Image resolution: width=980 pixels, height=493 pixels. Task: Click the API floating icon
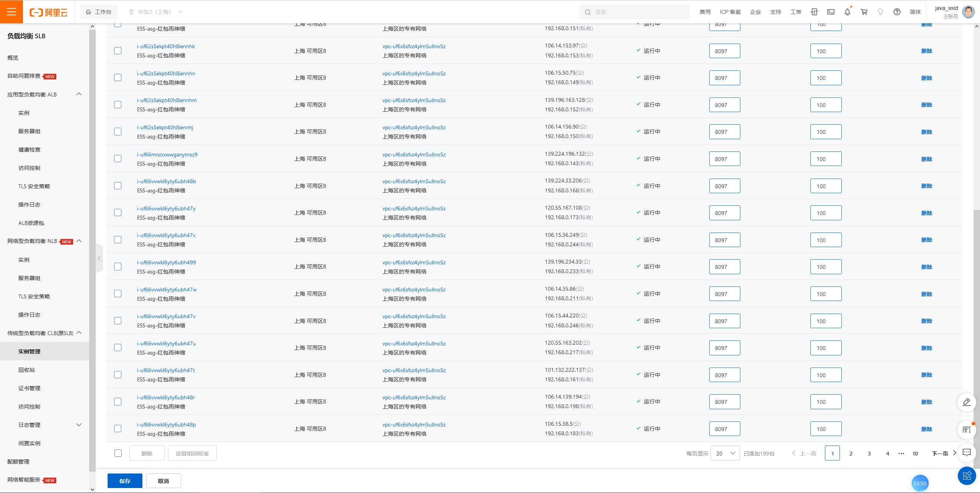pos(967,430)
